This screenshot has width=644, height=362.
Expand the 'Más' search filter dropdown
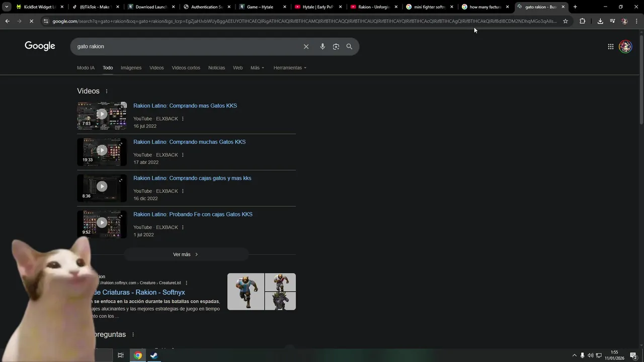tap(257, 68)
